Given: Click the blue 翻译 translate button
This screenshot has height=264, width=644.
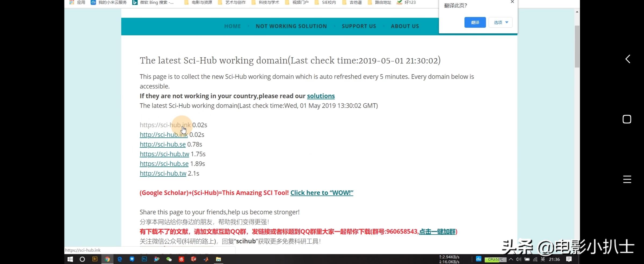Looking at the screenshot, I should (x=475, y=22).
